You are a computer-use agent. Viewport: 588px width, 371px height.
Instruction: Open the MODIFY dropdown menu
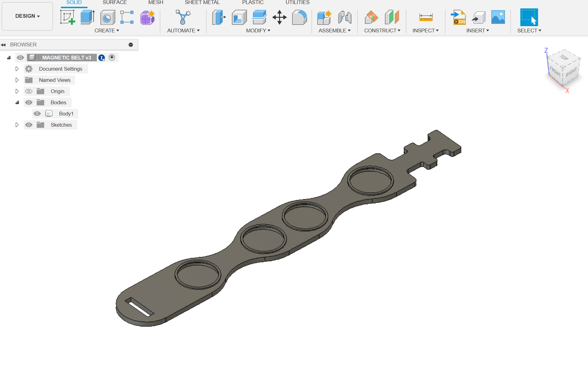pyautogui.click(x=258, y=30)
